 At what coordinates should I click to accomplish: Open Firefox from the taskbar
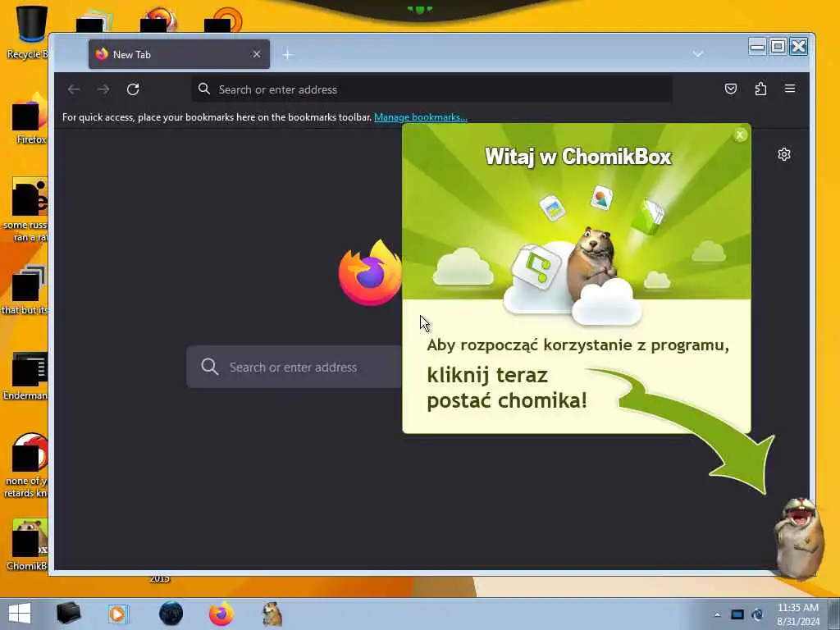click(x=221, y=614)
